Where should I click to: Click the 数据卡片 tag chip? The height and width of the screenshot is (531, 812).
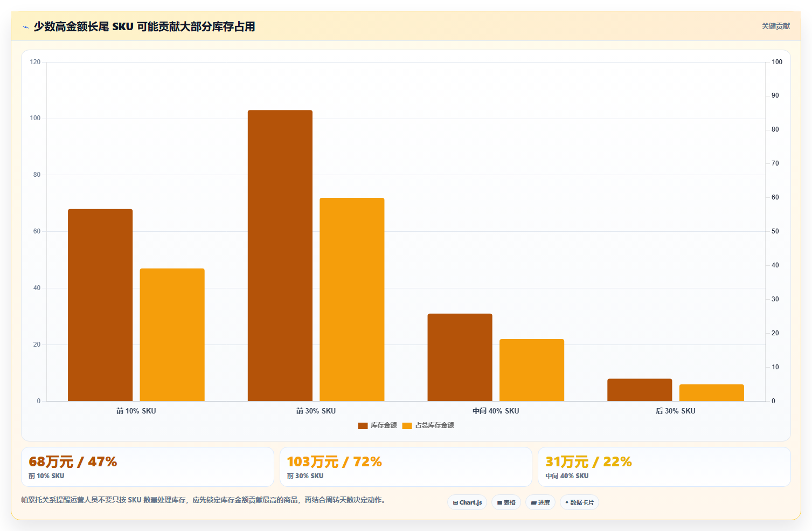(579, 502)
